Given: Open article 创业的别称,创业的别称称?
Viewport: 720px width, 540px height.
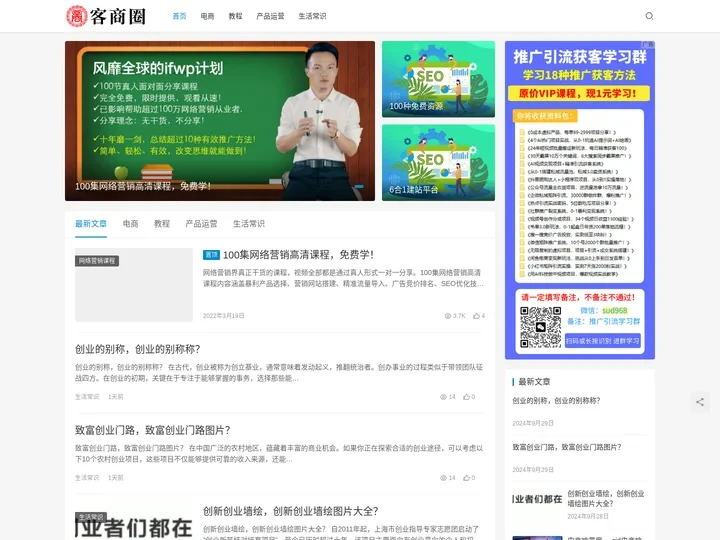Looking at the screenshot, I should (138, 349).
